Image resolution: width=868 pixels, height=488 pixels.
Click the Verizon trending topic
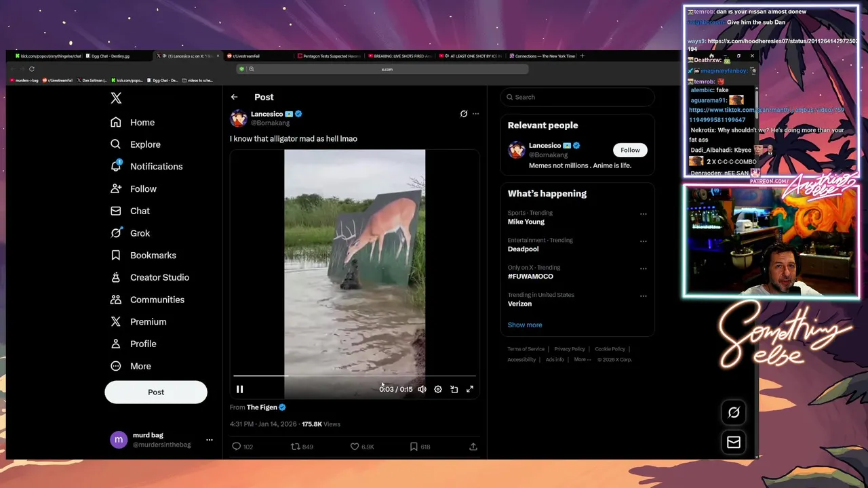[519, 304]
